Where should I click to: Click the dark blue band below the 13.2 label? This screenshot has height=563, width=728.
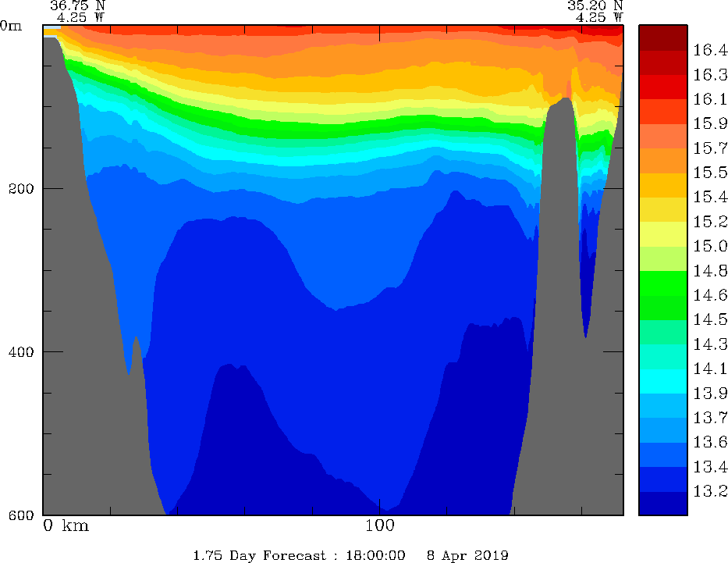click(x=663, y=504)
